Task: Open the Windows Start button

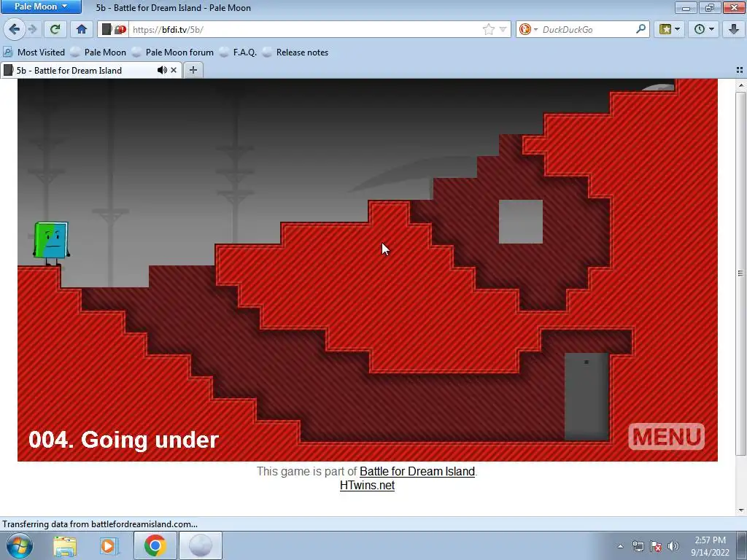Action: (19, 545)
